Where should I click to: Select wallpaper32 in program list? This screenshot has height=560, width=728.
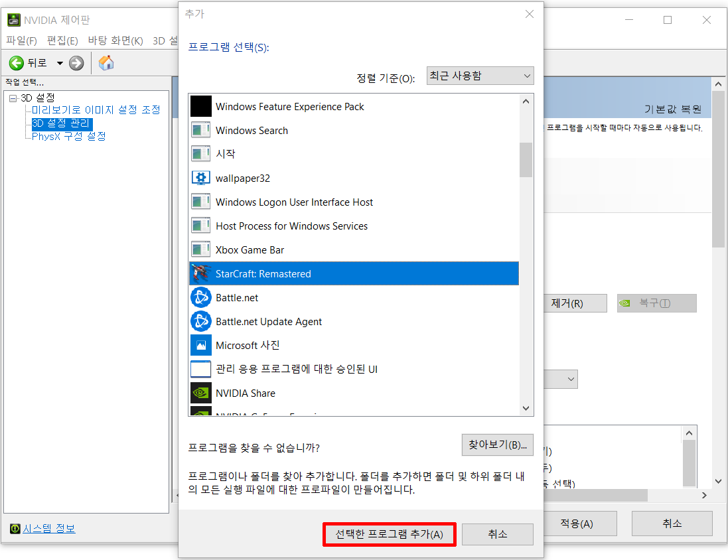pyautogui.click(x=354, y=178)
